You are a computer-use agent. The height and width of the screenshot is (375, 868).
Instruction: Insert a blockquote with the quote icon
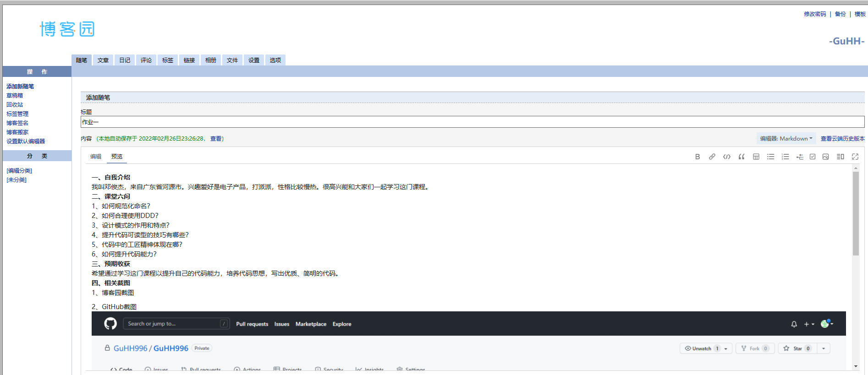[742, 157]
